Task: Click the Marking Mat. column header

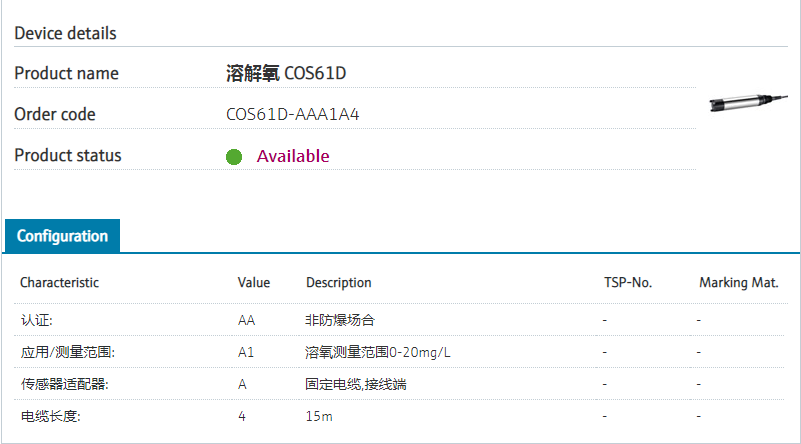Action: click(x=738, y=283)
